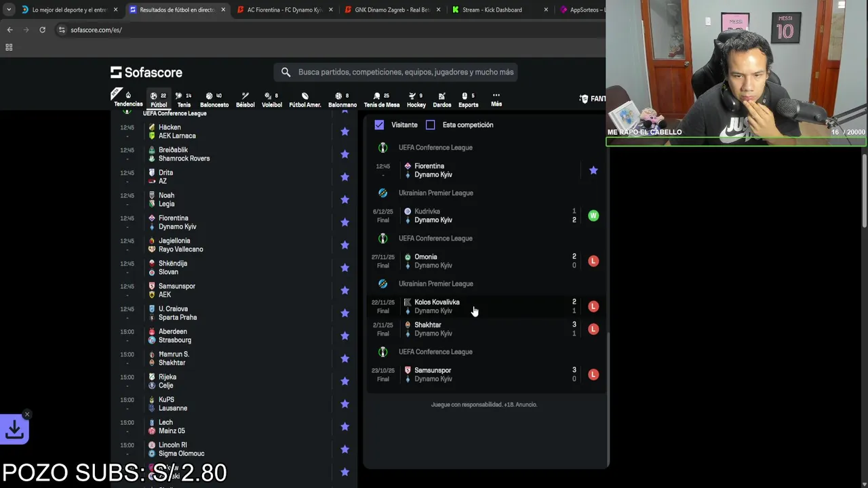This screenshot has width=868, height=488.
Task: Open the site information icon in address bar
Action: click(62, 30)
